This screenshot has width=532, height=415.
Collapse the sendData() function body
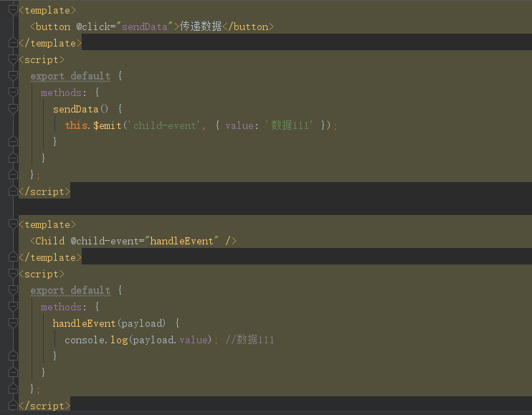(13, 109)
